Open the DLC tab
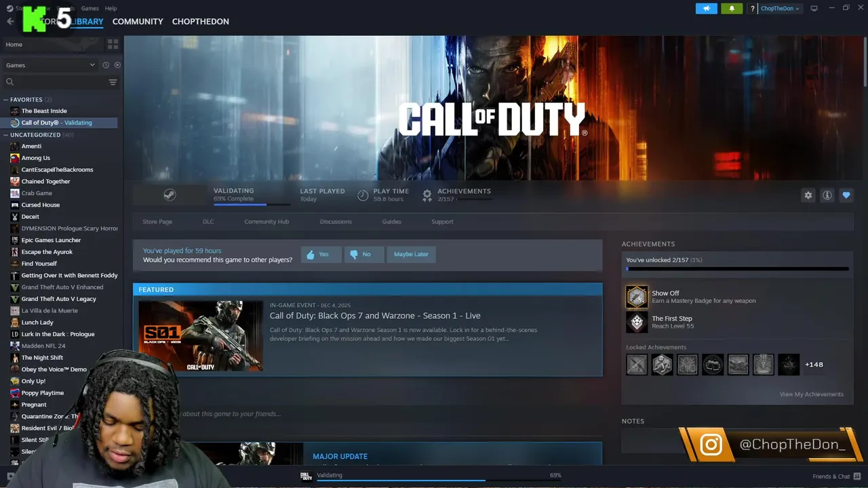The image size is (868, 488). [x=208, y=222]
